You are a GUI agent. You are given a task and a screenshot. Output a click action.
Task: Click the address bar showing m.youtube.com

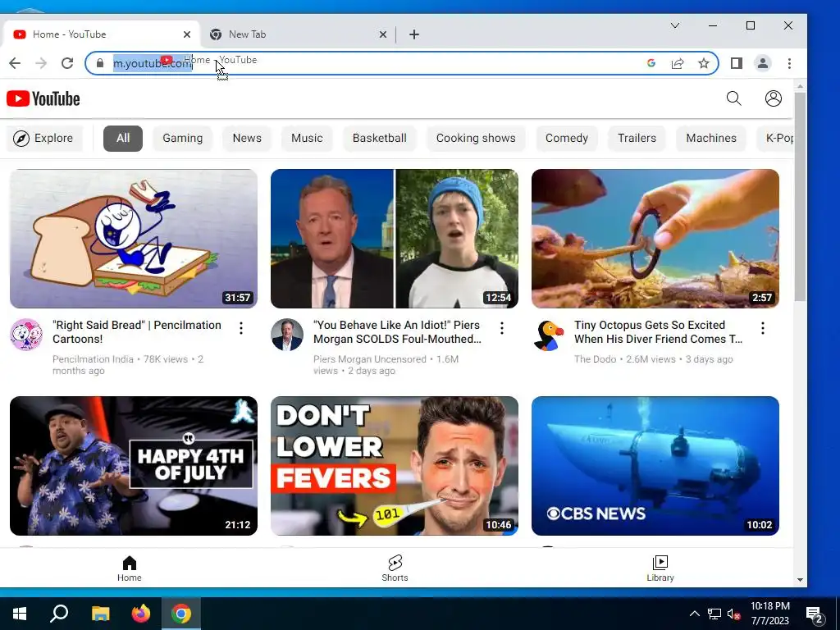pos(402,63)
